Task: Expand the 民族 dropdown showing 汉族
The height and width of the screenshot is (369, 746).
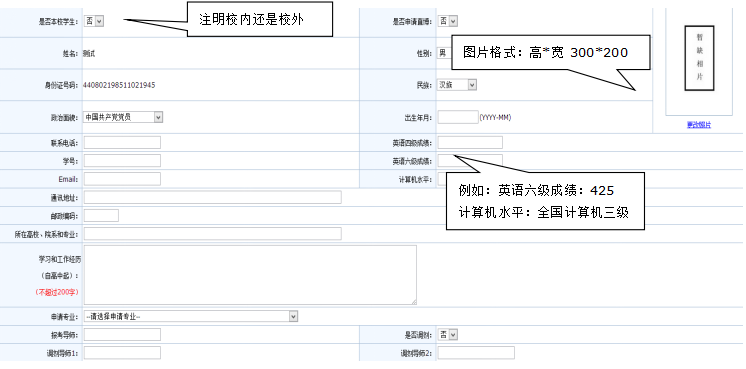Action: [457, 85]
